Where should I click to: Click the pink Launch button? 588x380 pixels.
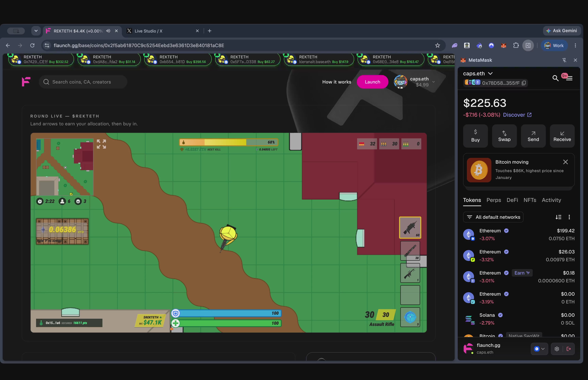(372, 82)
